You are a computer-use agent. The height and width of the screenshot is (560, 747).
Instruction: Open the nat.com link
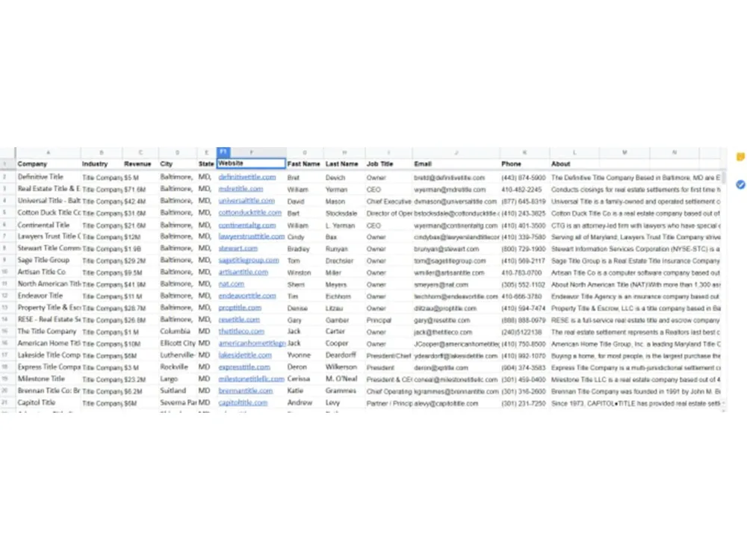tap(231, 284)
